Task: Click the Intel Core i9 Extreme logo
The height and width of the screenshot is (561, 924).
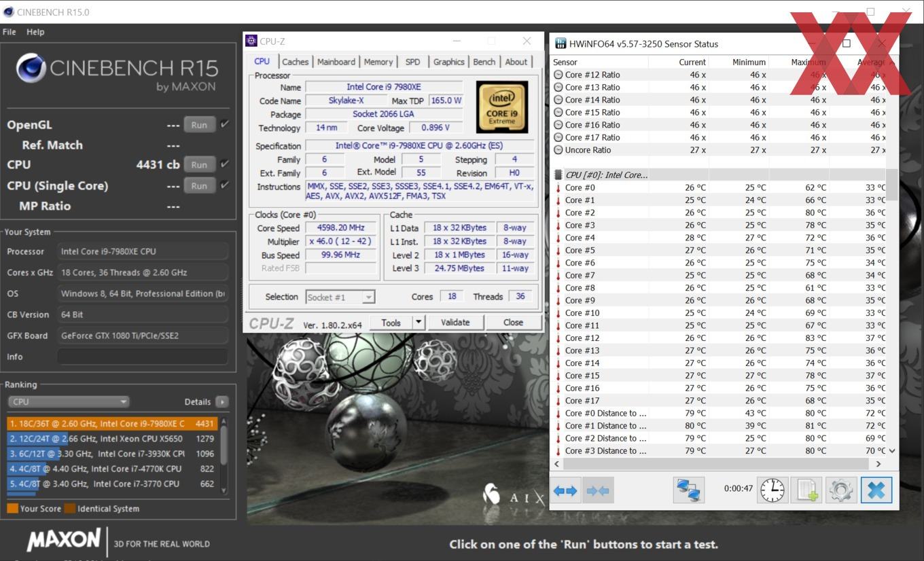Action: pyautogui.click(x=501, y=107)
